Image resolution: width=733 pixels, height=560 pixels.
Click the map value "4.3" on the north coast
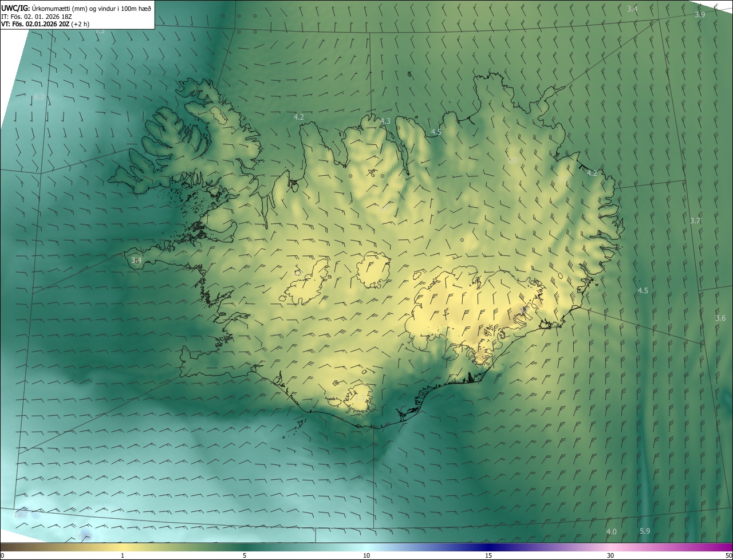coord(385,121)
